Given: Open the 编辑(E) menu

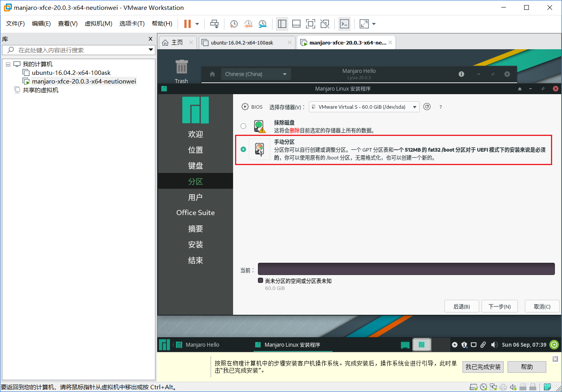Looking at the screenshot, I should pos(41,24).
